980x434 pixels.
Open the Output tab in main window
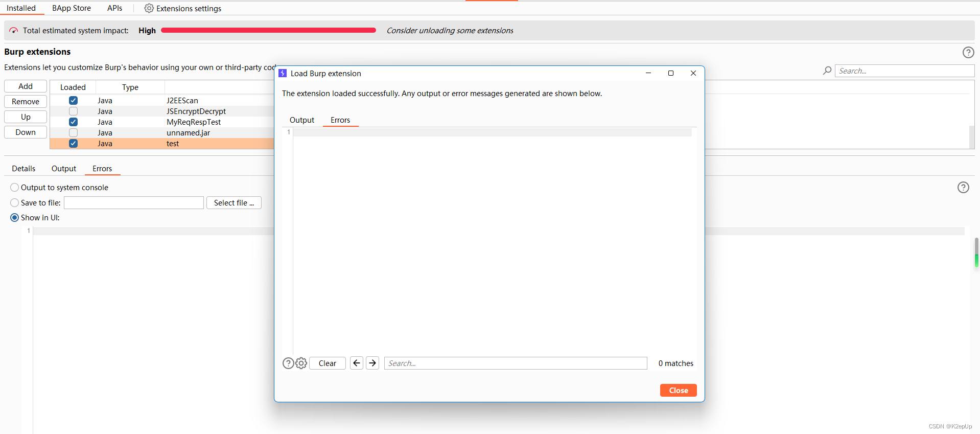tap(64, 169)
